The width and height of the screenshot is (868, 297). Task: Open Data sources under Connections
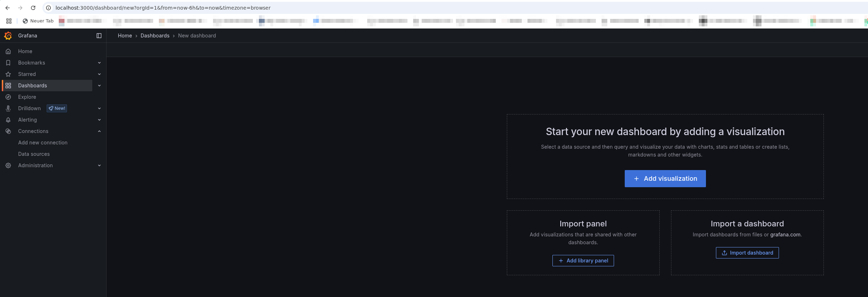[34, 154]
